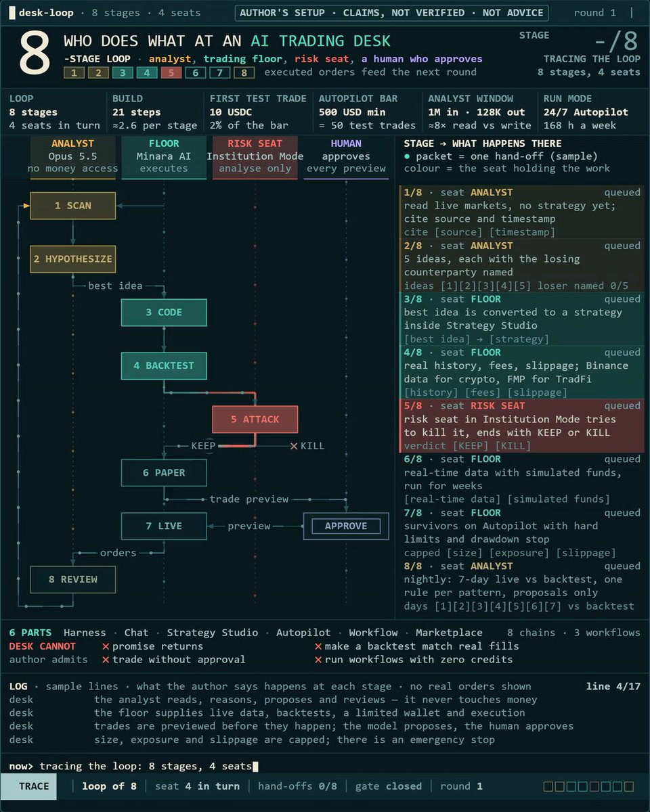Select the red 5 ATTACK node
This screenshot has height=812, width=650.
coord(255,420)
